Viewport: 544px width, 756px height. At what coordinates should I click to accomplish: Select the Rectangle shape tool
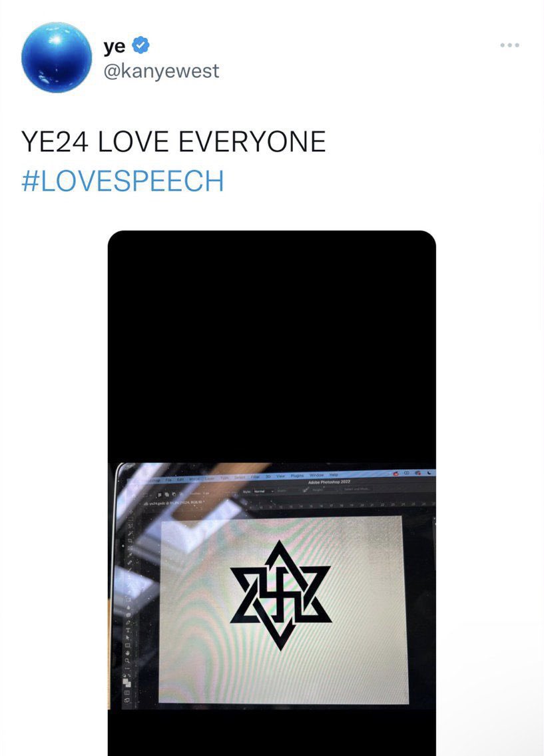(x=128, y=645)
